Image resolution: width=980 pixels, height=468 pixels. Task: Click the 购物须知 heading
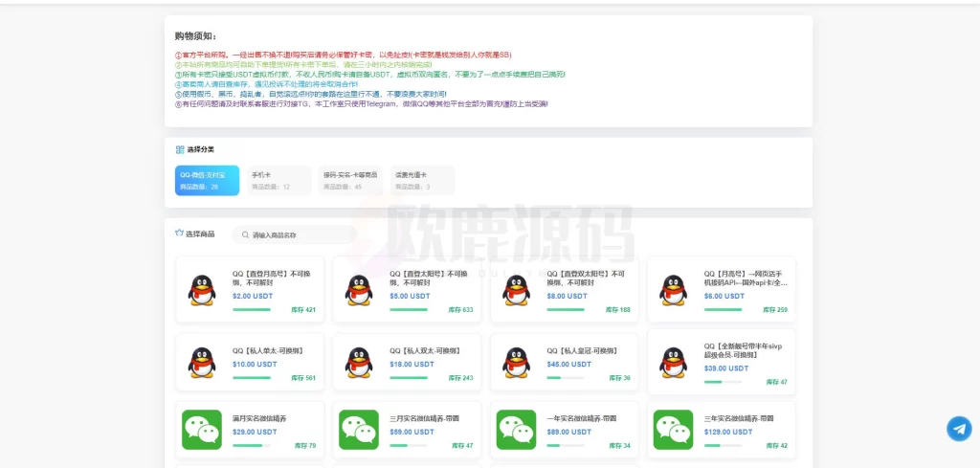click(x=195, y=37)
